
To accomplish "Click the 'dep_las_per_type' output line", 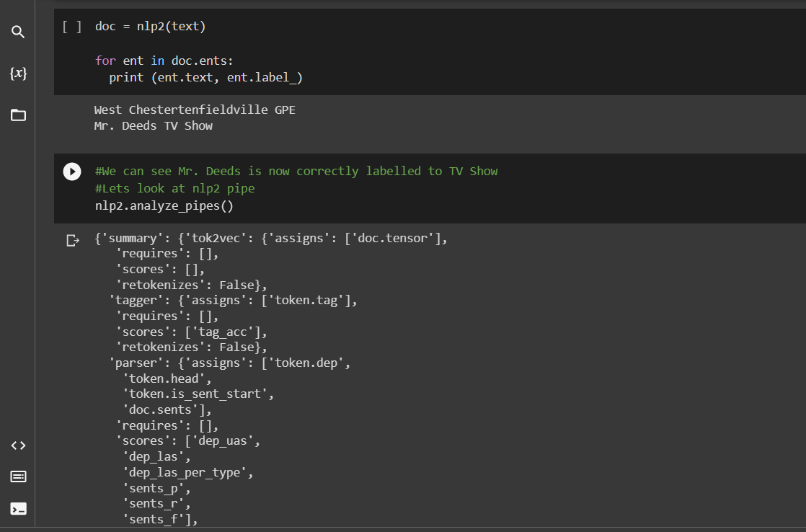I will coord(187,472).
